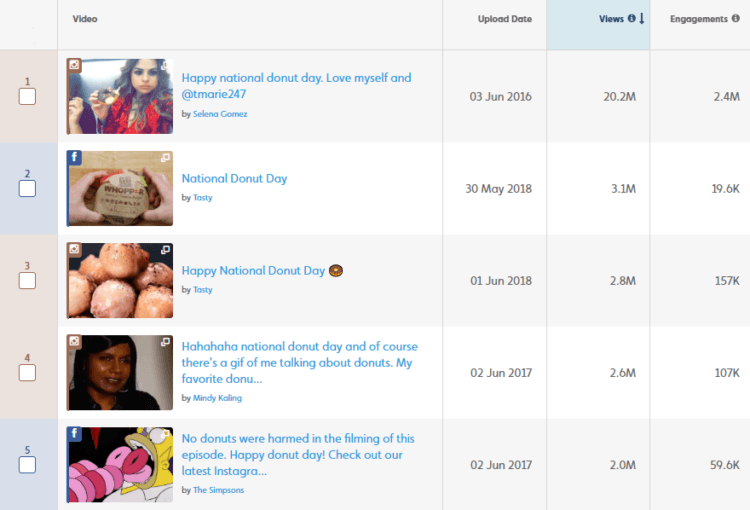Open 'No donuts were harmed' video link
This screenshot has height=510, width=750.
(298, 455)
